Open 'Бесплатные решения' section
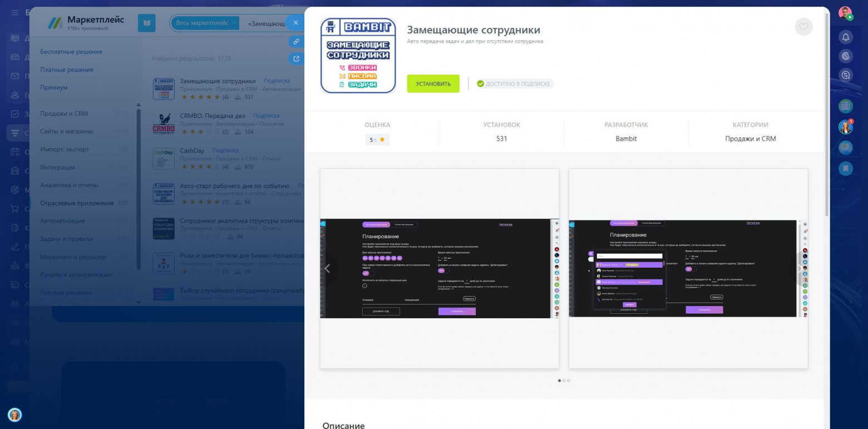 [x=71, y=52]
